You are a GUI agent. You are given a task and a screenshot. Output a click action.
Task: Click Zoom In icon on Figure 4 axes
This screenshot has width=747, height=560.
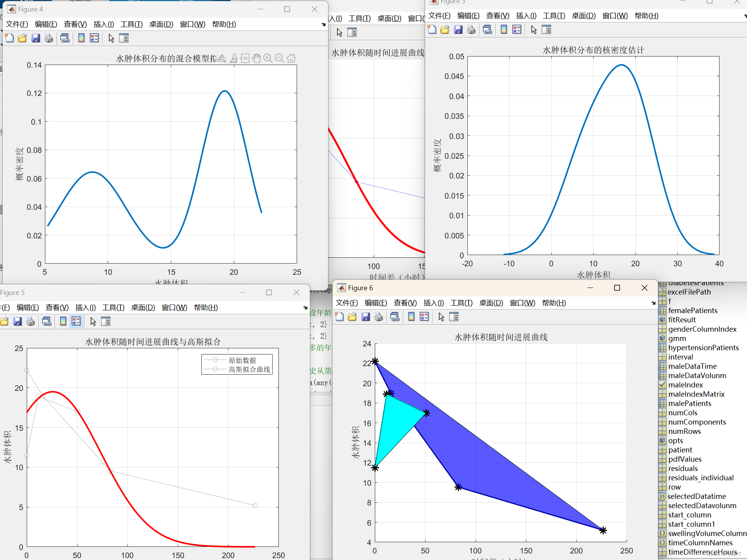(x=268, y=58)
